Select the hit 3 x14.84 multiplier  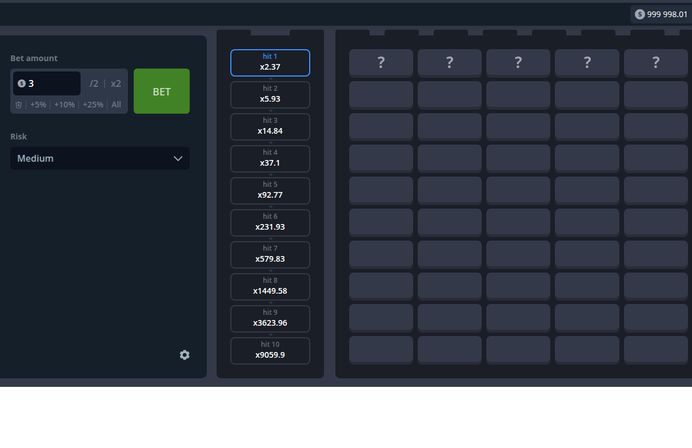coord(270,127)
